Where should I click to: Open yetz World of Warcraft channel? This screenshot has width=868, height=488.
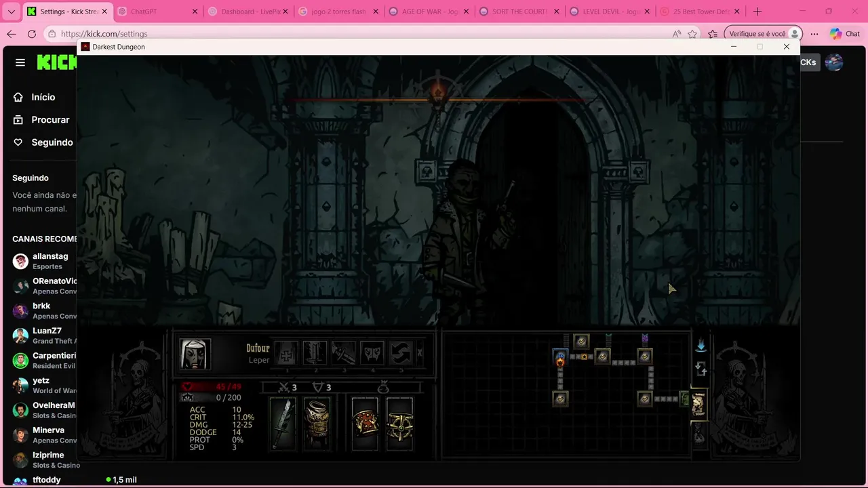click(x=44, y=385)
